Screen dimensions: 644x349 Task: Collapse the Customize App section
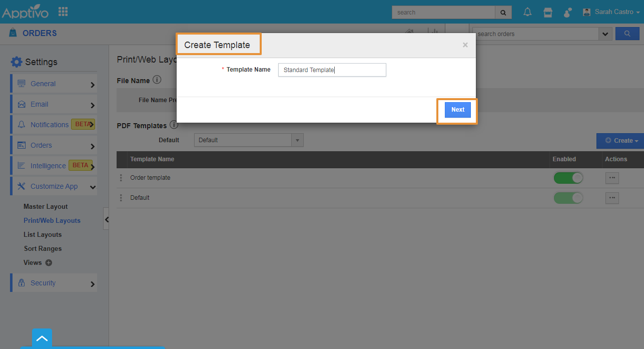tap(54, 186)
